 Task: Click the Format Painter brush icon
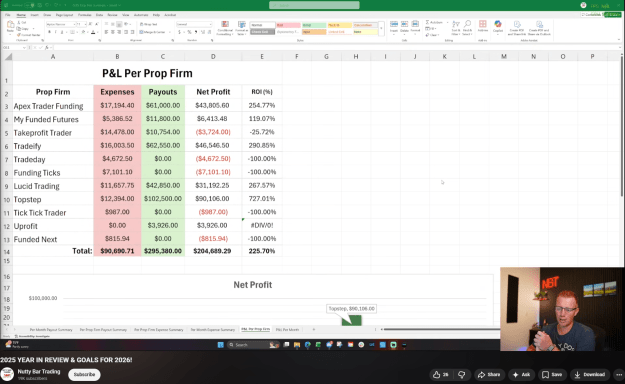pos(19,35)
